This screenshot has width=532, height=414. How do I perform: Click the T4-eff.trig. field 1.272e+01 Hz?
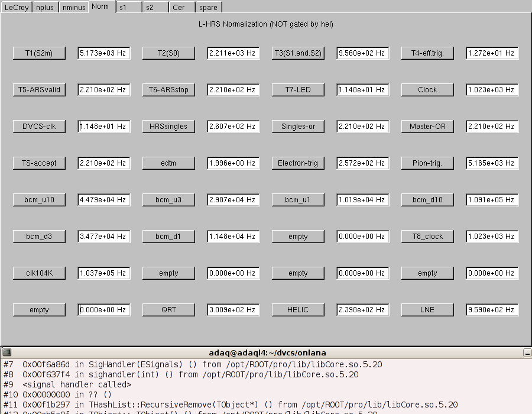pos(492,53)
